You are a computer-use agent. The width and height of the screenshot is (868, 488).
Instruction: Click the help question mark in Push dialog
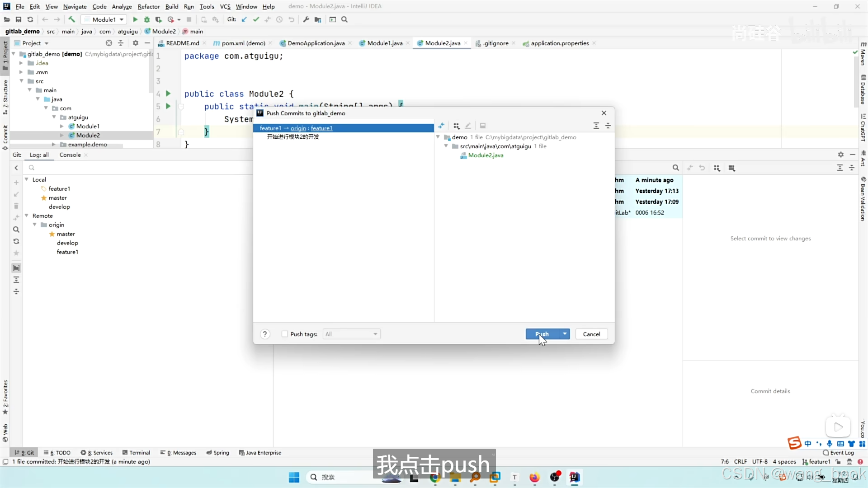265,334
